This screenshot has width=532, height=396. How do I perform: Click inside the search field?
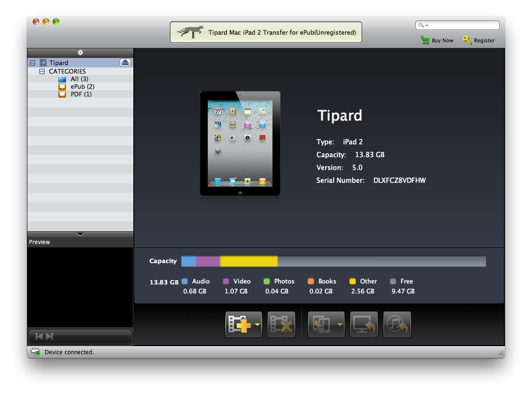[457, 25]
